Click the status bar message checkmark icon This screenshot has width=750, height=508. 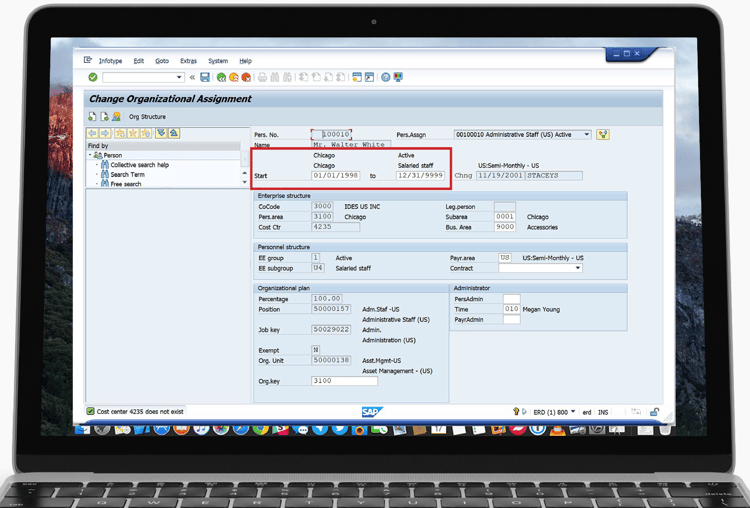pyautogui.click(x=90, y=411)
